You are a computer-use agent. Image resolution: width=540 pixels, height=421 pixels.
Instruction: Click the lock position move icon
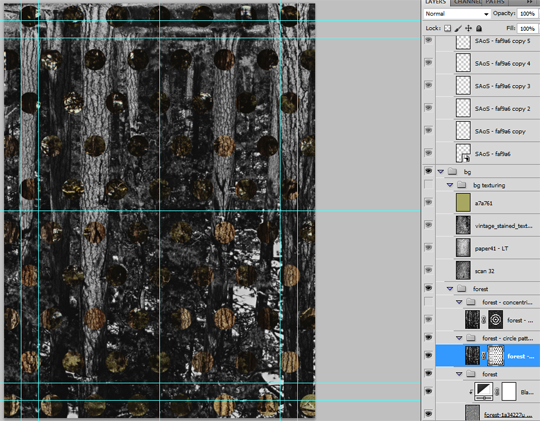pyautogui.click(x=468, y=28)
